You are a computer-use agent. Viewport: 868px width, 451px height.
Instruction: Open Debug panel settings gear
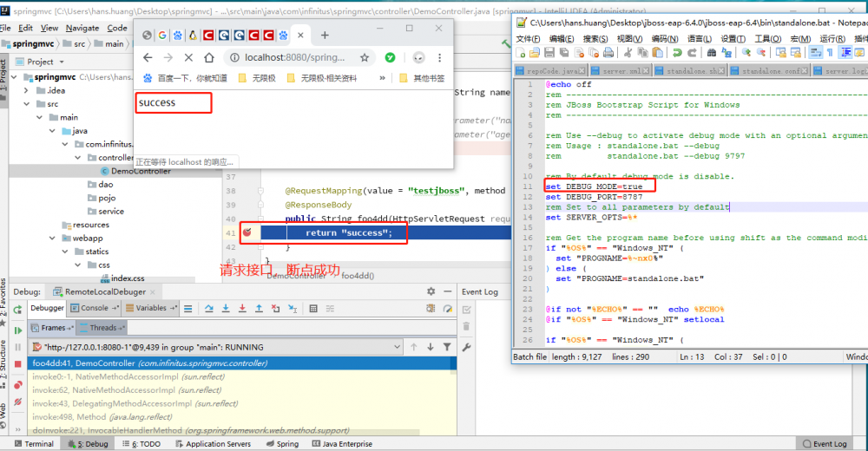click(431, 291)
